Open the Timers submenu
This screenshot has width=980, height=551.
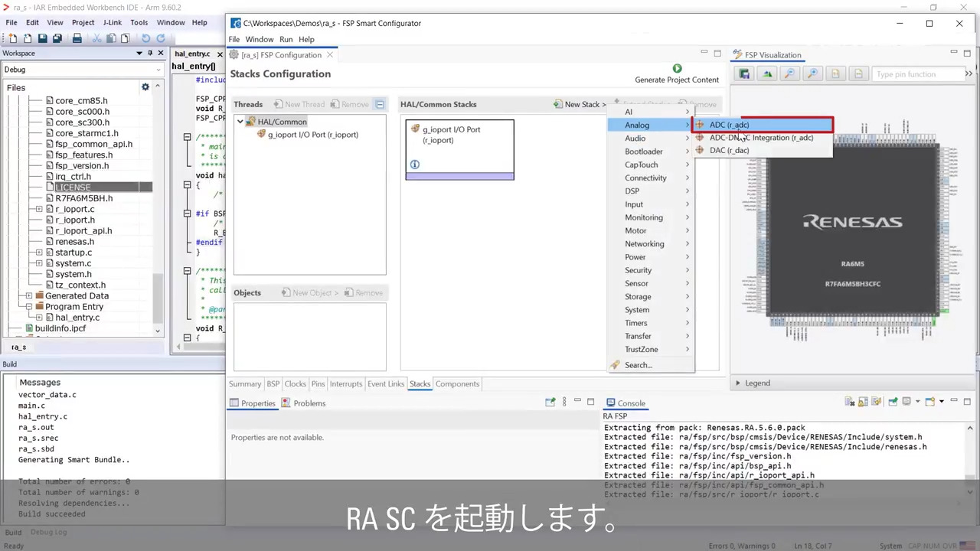point(651,323)
